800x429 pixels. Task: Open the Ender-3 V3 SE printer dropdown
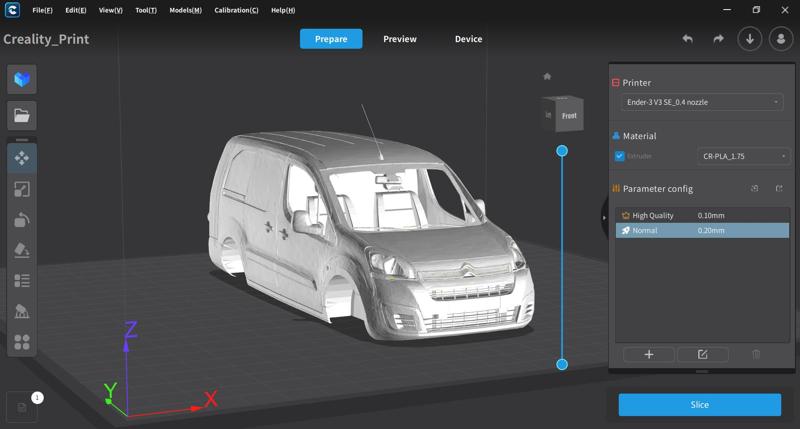point(702,102)
